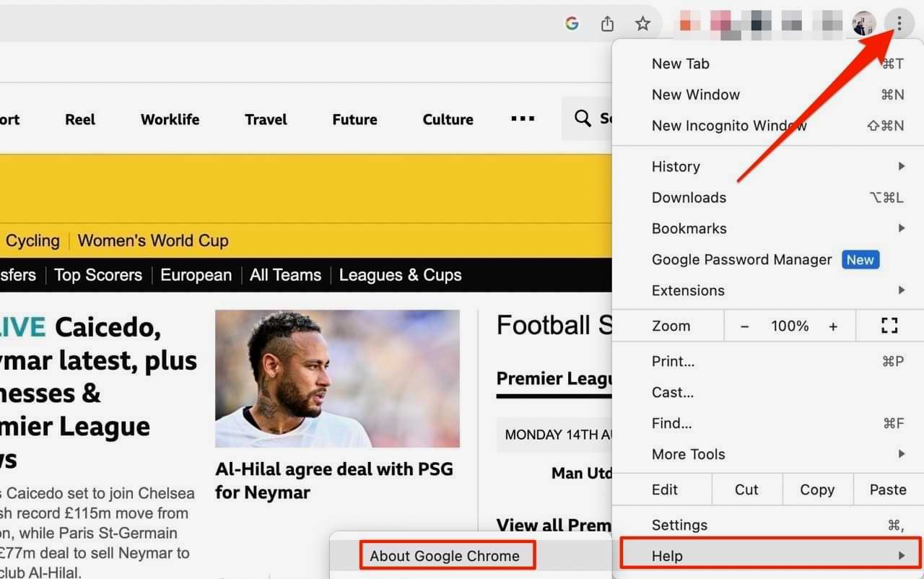The height and width of the screenshot is (579, 924).
Task: Open Settings from the Chrome menu
Action: pos(767,525)
